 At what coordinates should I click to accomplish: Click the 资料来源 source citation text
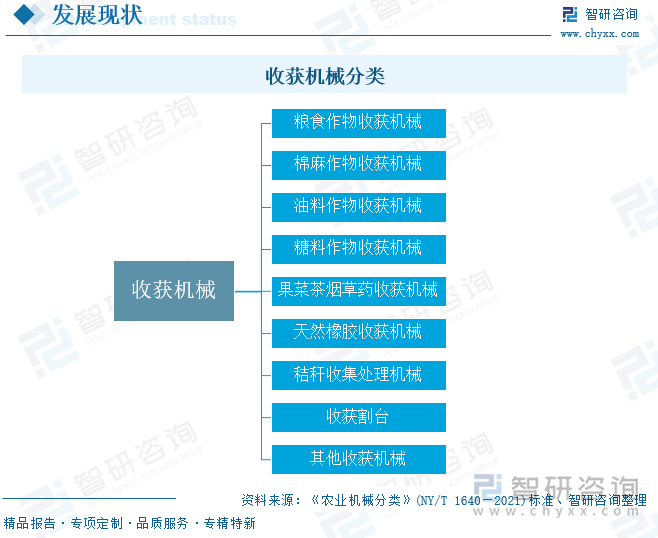click(x=443, y=500)
